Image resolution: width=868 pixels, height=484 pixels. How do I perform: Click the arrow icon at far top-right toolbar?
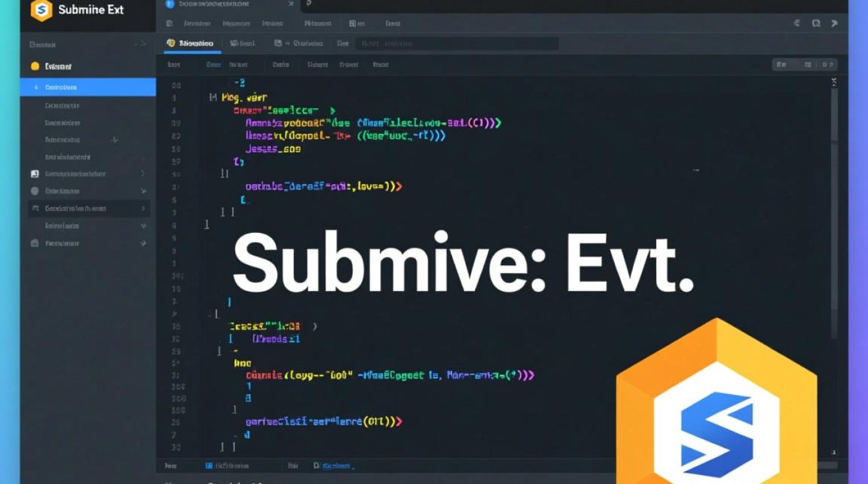coord(834,23)
